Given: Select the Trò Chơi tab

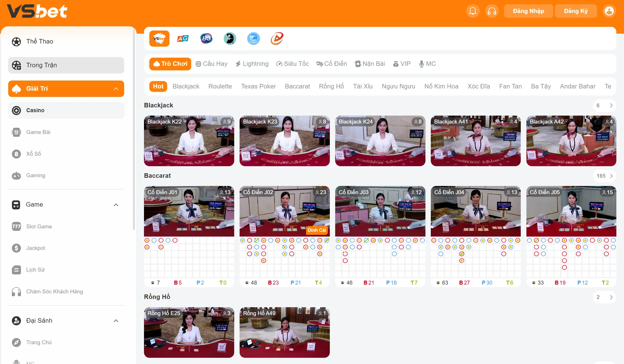Looking at the screenshot, I should point(170,64).
